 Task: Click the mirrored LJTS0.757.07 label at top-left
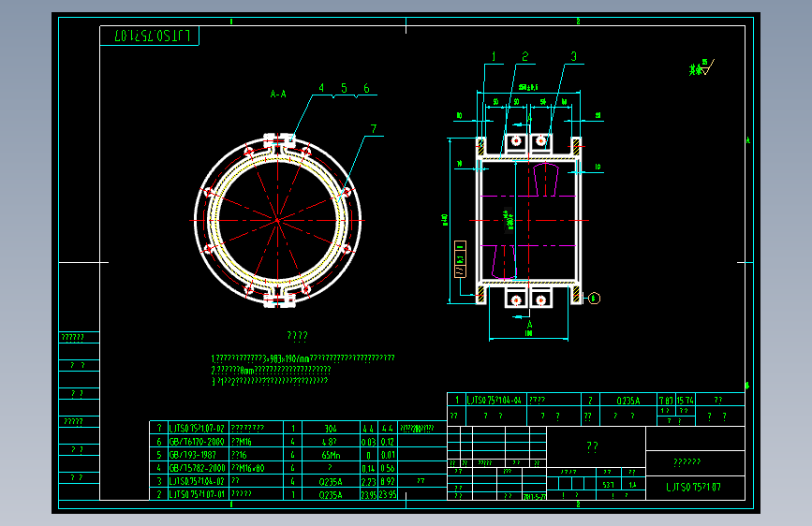point(153,36)
